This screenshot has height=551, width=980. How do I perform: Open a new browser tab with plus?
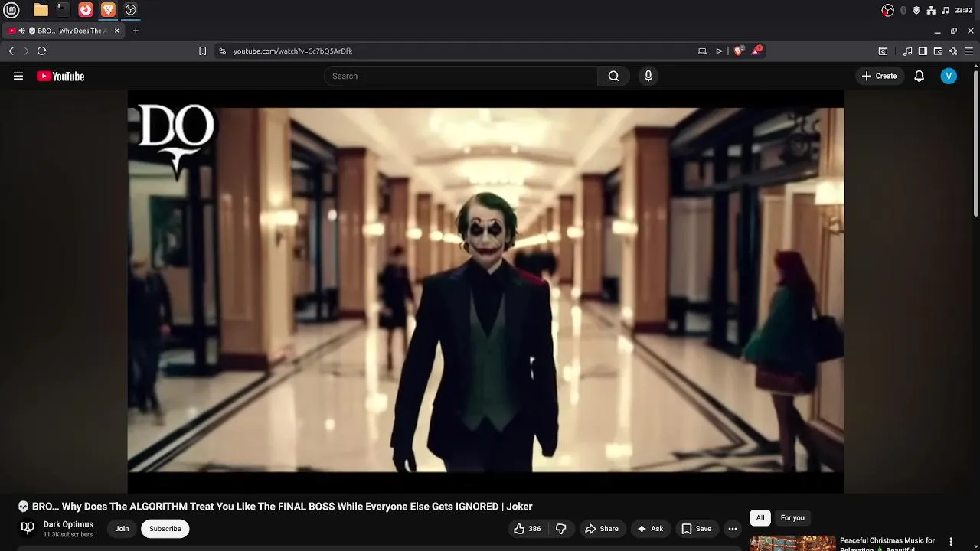tap(136, 31)
